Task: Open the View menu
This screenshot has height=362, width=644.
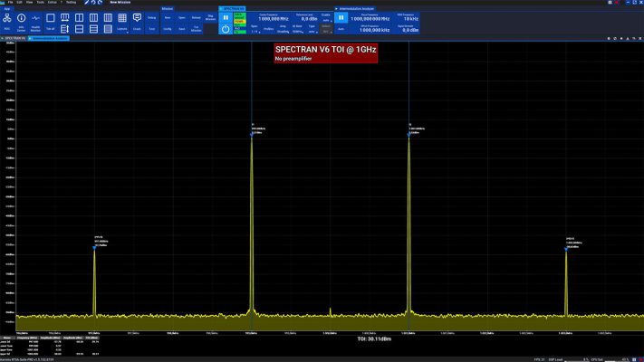Action: click(29, 3)
